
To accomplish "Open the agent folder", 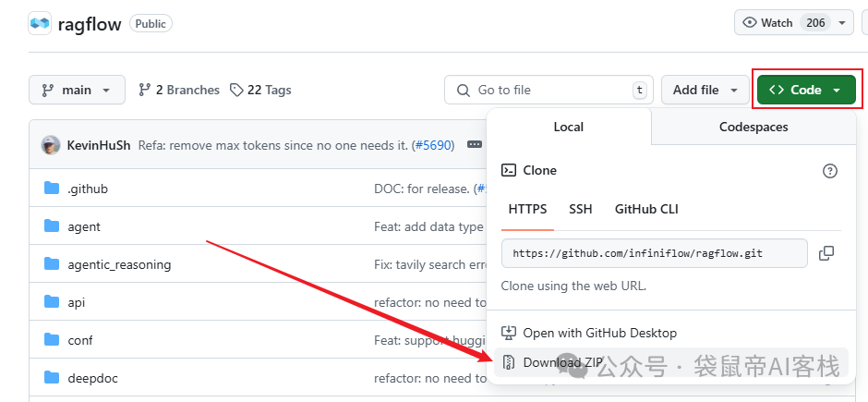I will (84, 226).
